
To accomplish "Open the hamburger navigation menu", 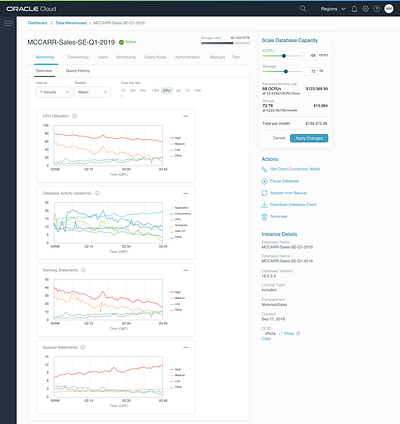I will coord(9,23).
